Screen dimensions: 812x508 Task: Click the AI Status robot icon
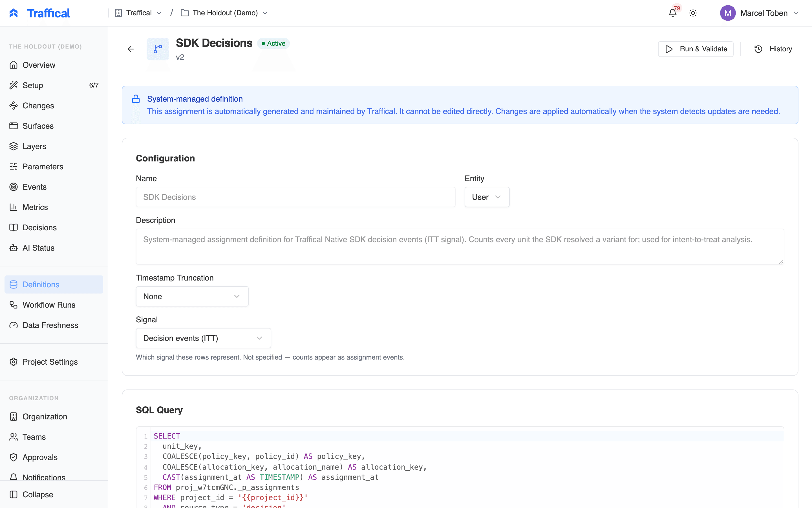click(14, 248)
